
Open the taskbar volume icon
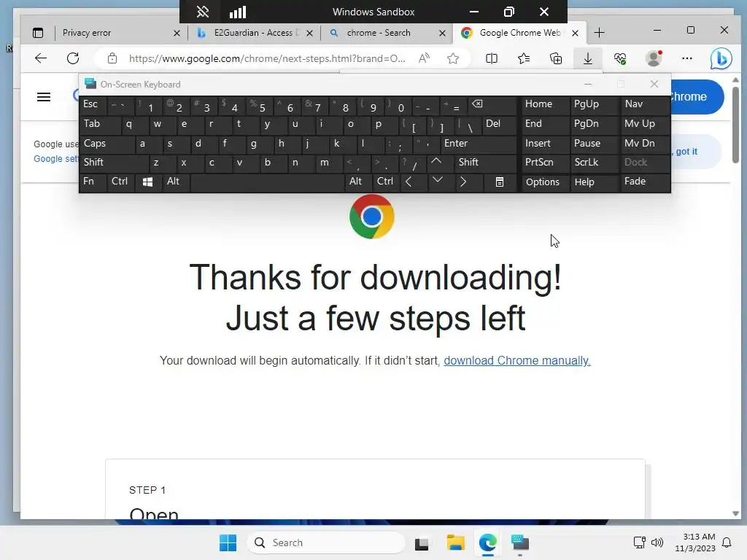657,542
